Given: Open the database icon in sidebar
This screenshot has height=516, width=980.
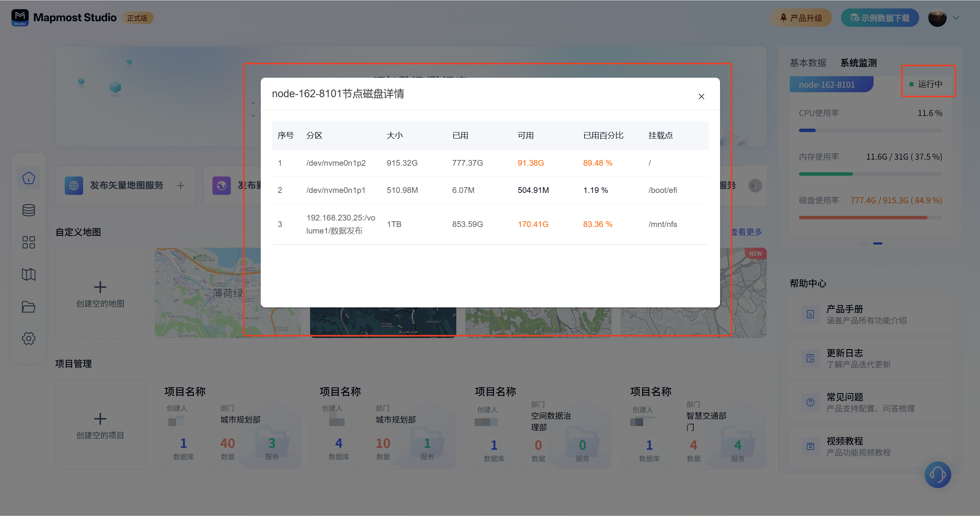Looking at the screenshot, I should [29, 210].
